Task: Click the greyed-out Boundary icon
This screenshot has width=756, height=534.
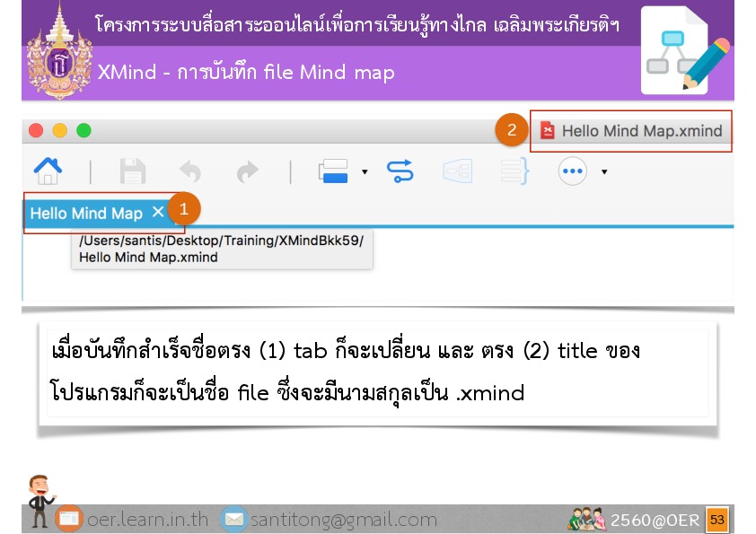Action: click(x=457, y=171)
